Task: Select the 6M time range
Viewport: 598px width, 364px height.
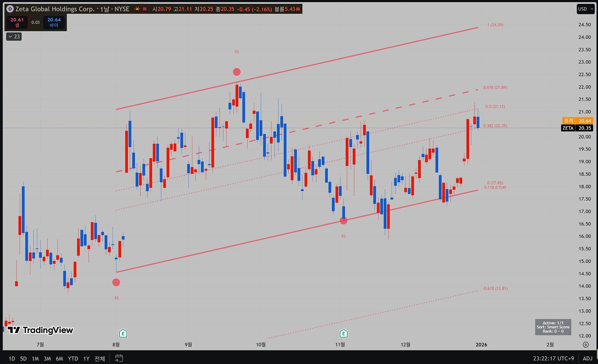Action: click(x=59, y=359)
